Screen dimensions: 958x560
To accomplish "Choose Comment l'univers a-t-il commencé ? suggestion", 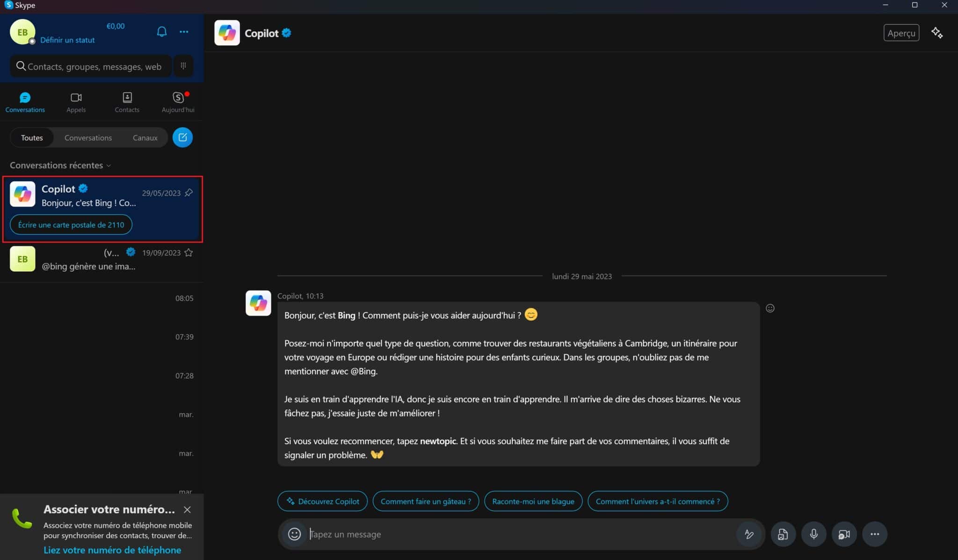I will [x=658, y=501].
